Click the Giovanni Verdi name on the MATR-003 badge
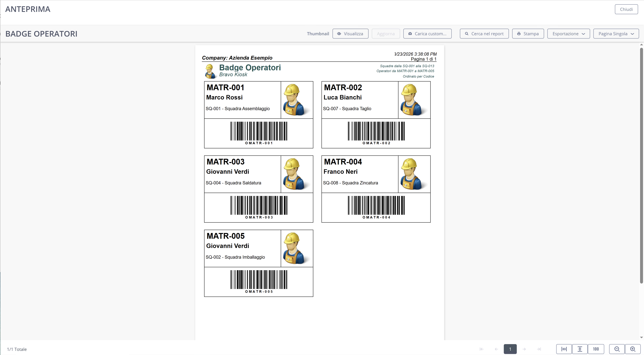The image size is (644, 355). (x=228, y=172)
